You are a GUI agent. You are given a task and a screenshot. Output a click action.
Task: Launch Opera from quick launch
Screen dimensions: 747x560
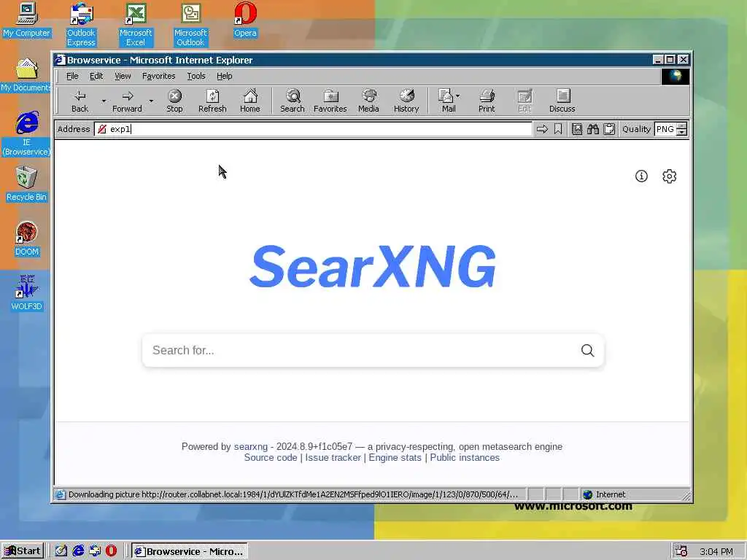pos(111,551)
